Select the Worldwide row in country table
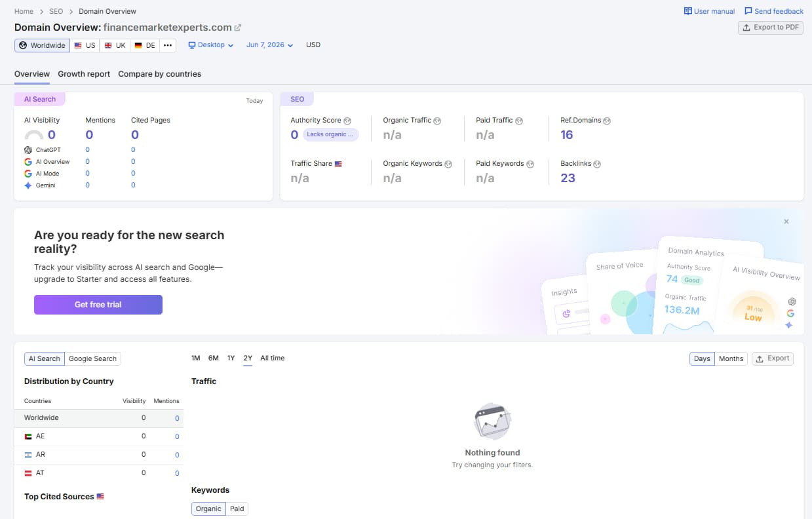The width and height of the screenshot is (812, 519). [99, 418]
